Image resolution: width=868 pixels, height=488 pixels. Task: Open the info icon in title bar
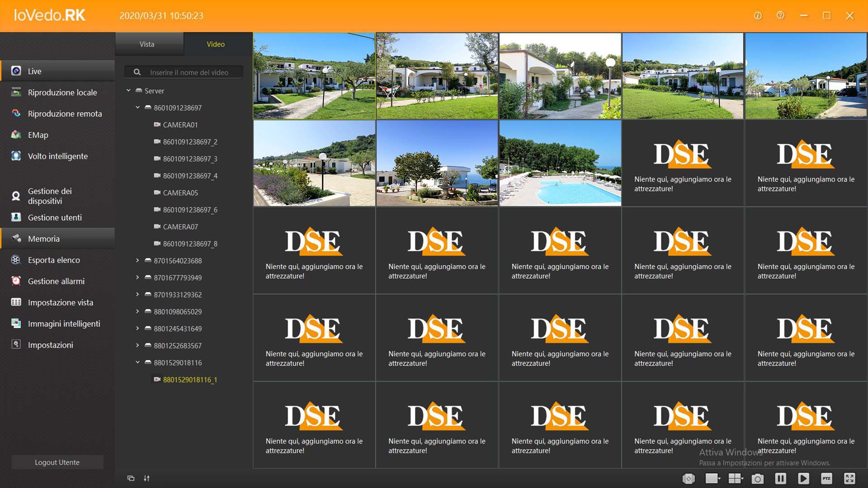point(758,16)
